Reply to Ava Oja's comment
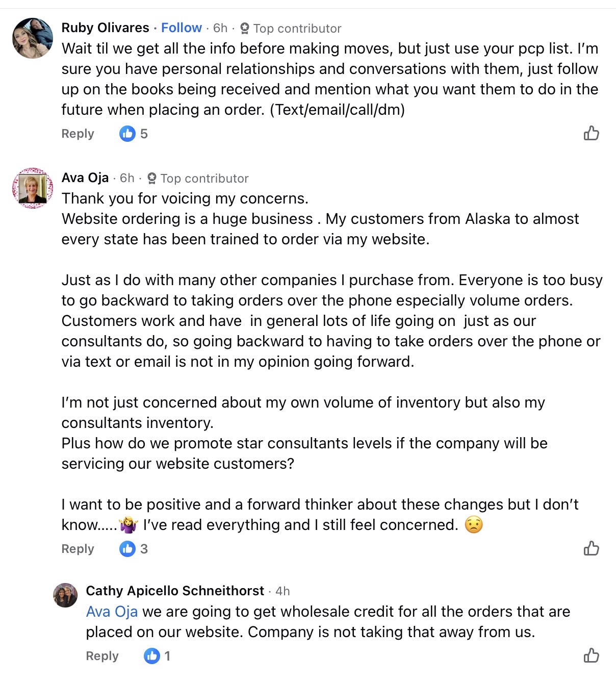This screenshot has width=616, height=683. pyautogui.click(x=78, y=549)
